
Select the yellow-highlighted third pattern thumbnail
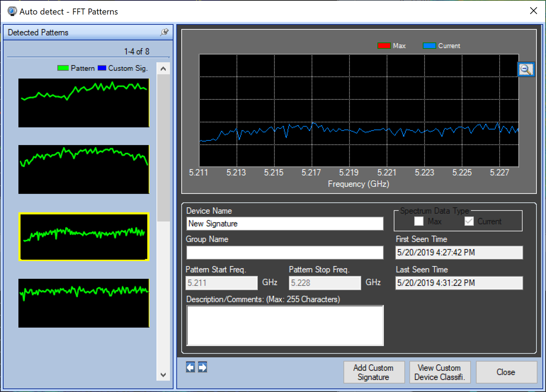(x=84, y=237)
